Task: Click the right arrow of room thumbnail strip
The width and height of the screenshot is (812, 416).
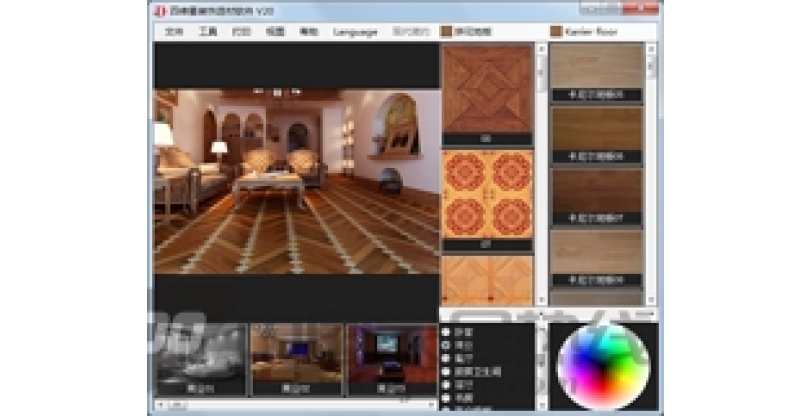Action: (431, 405)
